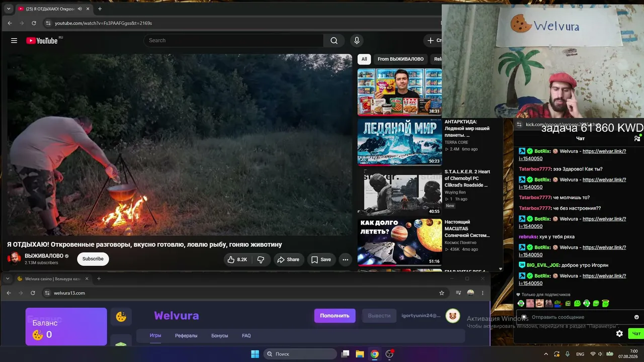This screenshot has height=362, width=644.
Task: Open the Chrome three-dot menu in Welvura window
Action: [482, 293]
